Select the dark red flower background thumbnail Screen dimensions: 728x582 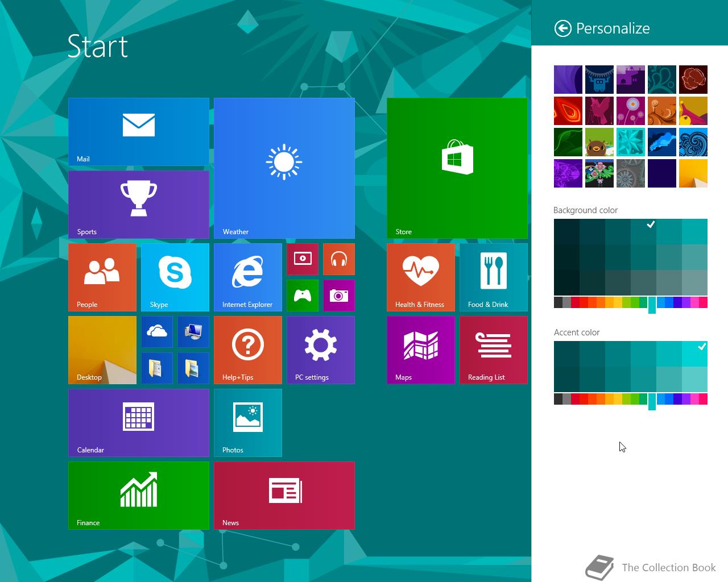click(x=693, y=80)
